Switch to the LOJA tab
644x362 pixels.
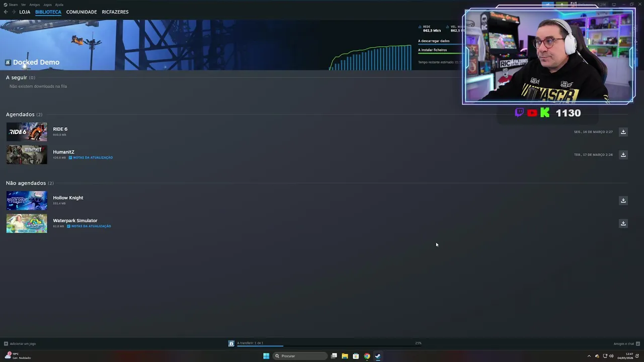tap(25, 12)
